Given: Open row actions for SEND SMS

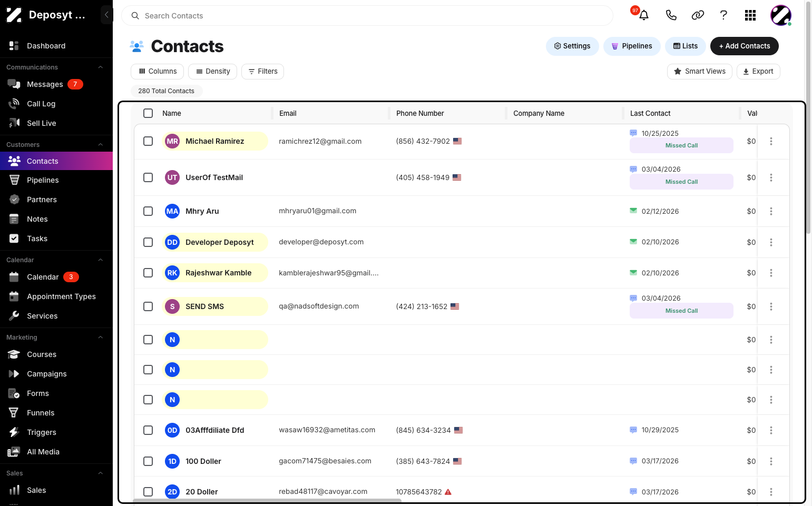Looking at the screenshot, I should (x=771, y=306).
